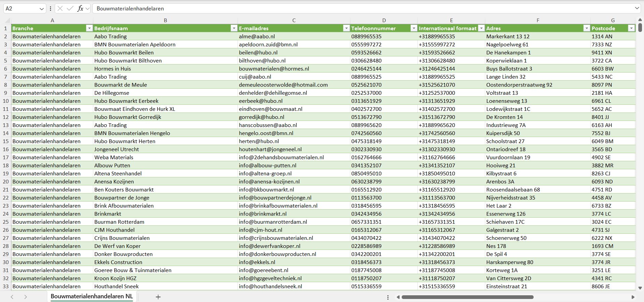This screenshot has height=302, width=644.
Task: Select column D header
Action: tap(384, 20)
